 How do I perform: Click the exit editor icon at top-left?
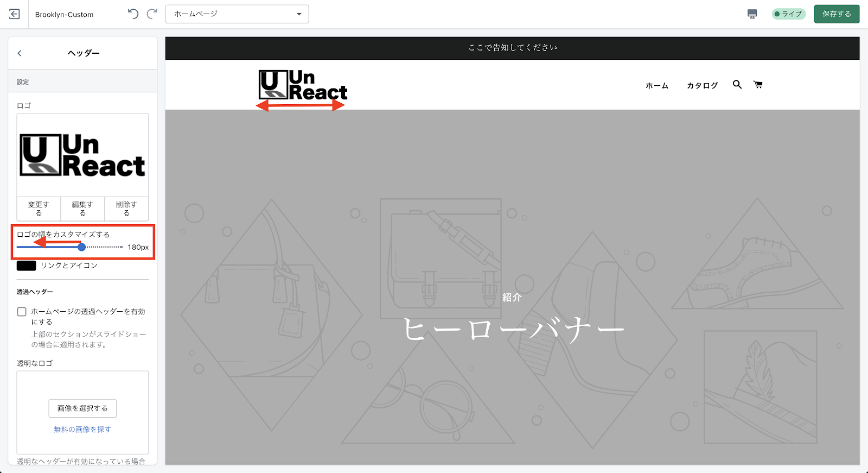point(15,14)
